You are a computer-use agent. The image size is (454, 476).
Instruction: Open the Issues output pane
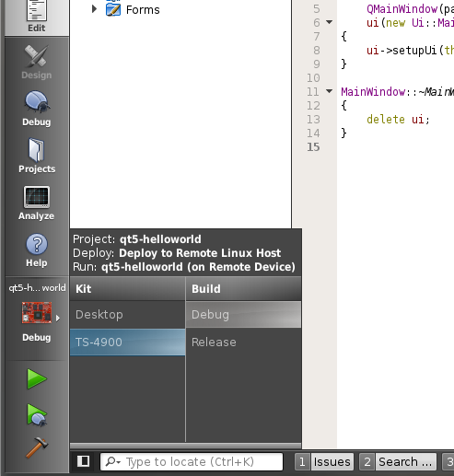tap(324, 462)
